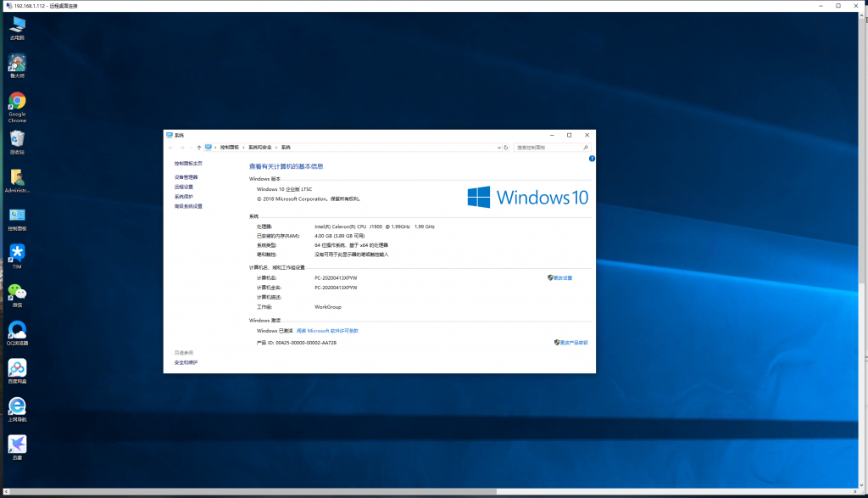This screenshot has width=868, height=498.
Task: Open 远程设置 from the sidebar
Action: pos(184,187)
